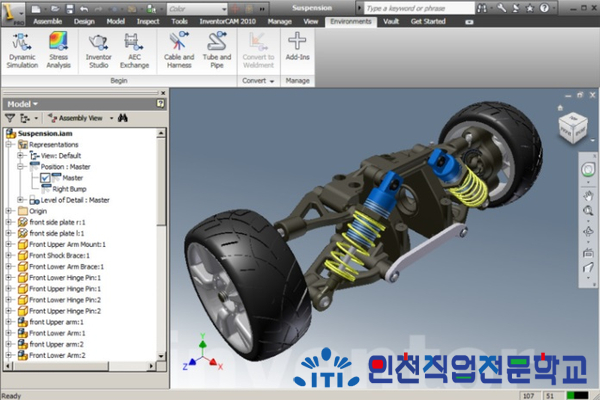The width and height of the screenshot is (600, 400).
Task: Open the Inspect ribbon tab
Action: [148, 21]
